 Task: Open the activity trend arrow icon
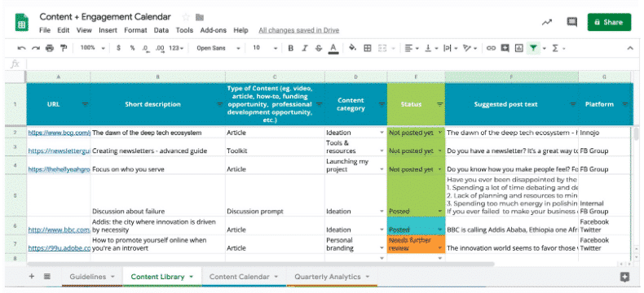[x=547, y=22]
